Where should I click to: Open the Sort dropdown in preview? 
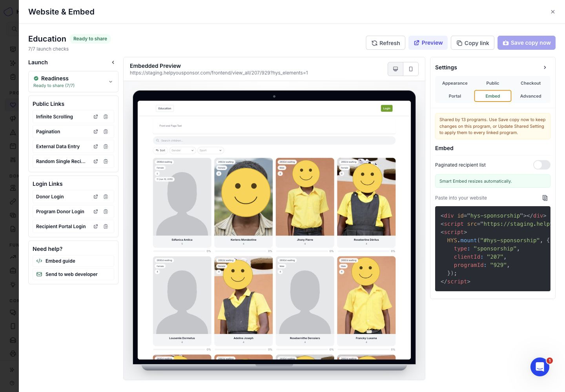(160, 151)
